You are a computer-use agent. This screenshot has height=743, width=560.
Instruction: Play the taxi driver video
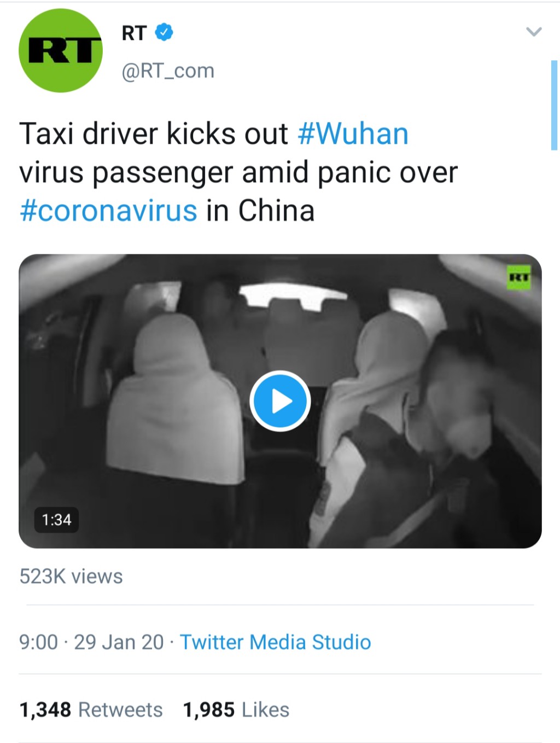(281, 401)
